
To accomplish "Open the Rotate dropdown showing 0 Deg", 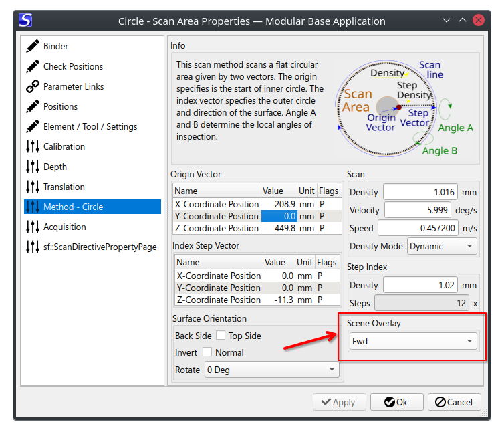I will pyautogui.click(x=272, y=370).
